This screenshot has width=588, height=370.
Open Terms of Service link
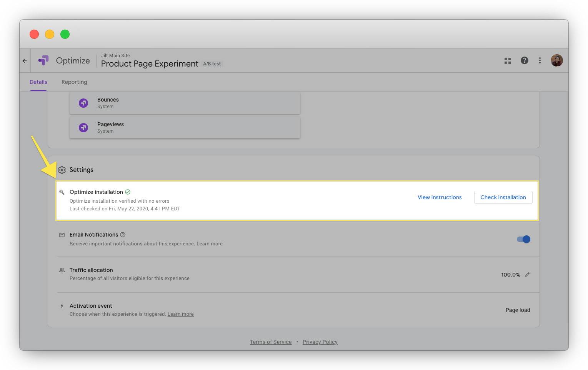click(x=271, y=342)
